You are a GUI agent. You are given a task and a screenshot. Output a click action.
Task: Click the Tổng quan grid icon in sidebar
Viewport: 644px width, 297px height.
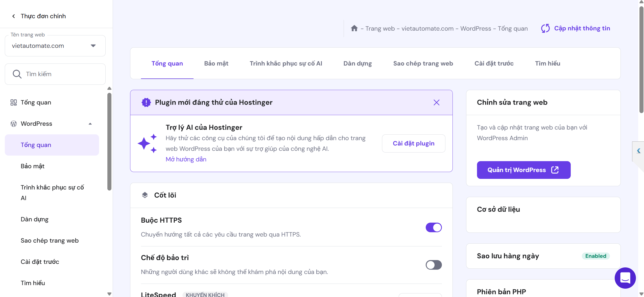pyautogui.click(x=13, y=102)
